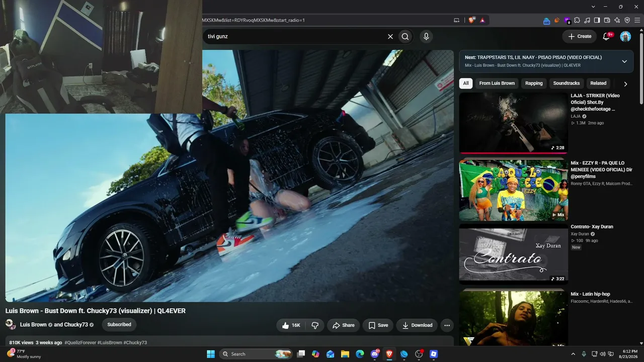Open EZZY R PA QUE LO MENEEE thumbnail
The width and height of the screenshot is (644, 362).
coord(513,190)
